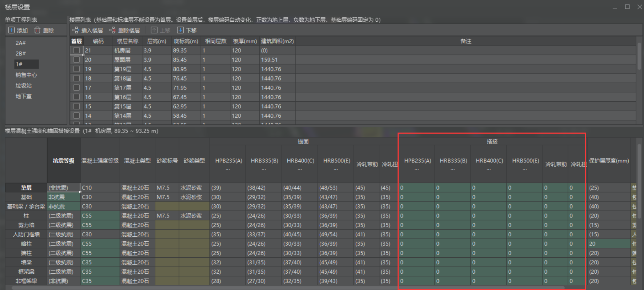The height and width of the screenshot is (290, 644).
Task: Click 搭接 HRB335(B) cell in 剪力墙 row
Action: click(x=453, y=225)
